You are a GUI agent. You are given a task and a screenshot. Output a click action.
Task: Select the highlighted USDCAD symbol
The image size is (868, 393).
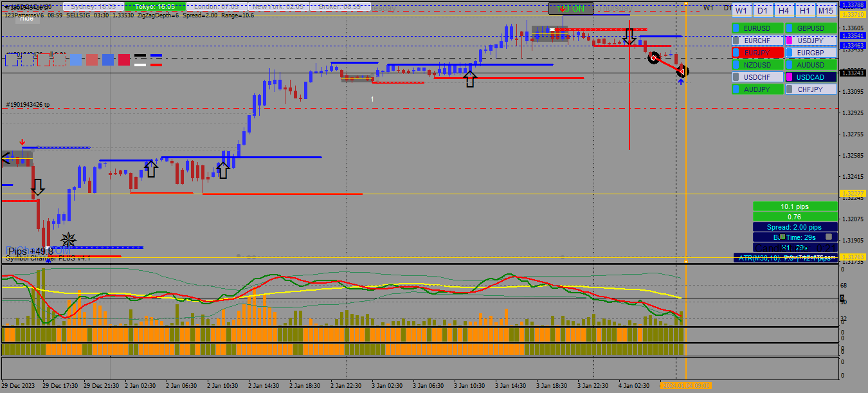811,77
